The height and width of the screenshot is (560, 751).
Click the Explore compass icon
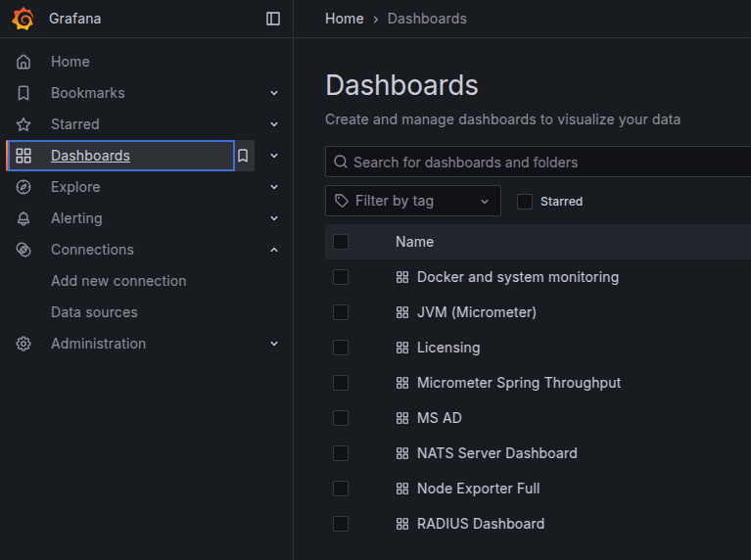click(x=24, y=187)
